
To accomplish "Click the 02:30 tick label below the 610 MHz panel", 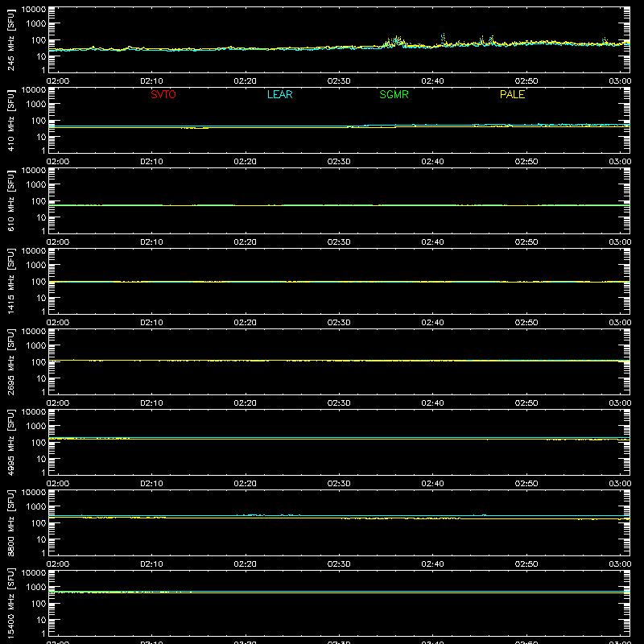I will 339,242.
